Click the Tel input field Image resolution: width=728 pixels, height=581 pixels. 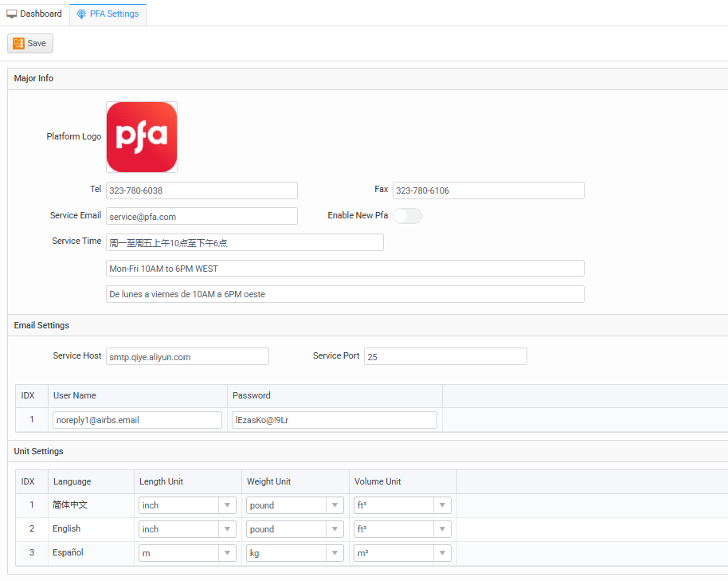pos(202,190)
